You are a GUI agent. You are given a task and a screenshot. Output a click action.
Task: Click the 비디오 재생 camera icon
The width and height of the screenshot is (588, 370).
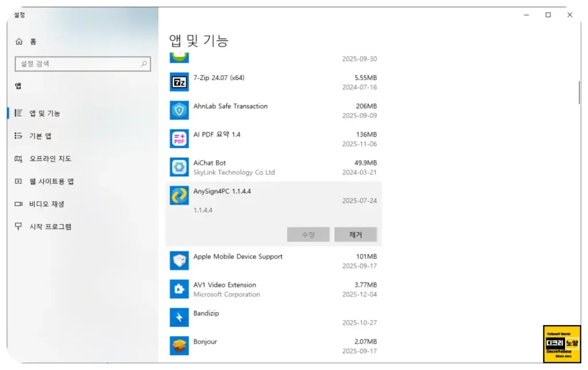point(18,204)
